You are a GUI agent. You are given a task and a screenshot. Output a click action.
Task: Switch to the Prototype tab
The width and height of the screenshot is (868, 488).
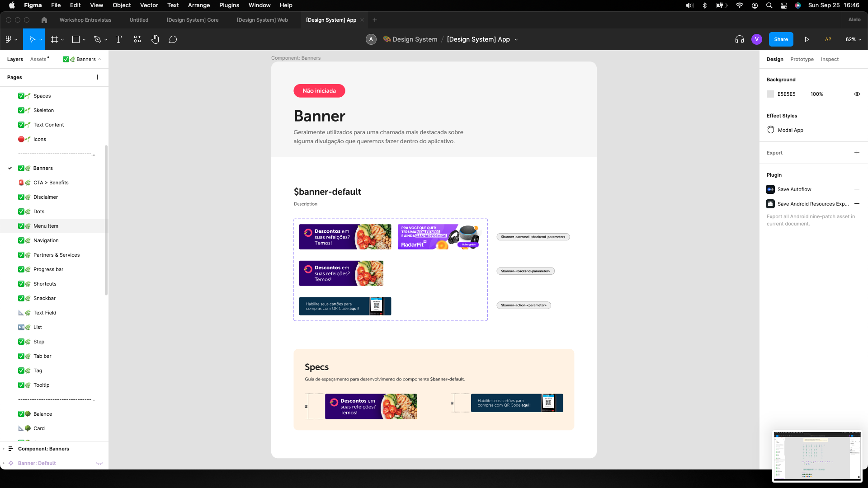(802, 59)
